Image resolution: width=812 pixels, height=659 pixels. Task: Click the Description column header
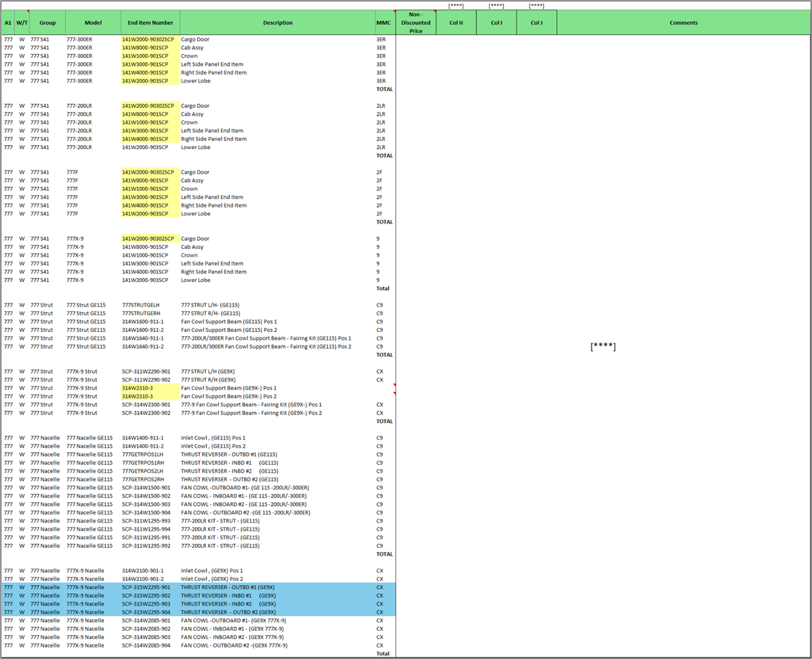point(278,23)
